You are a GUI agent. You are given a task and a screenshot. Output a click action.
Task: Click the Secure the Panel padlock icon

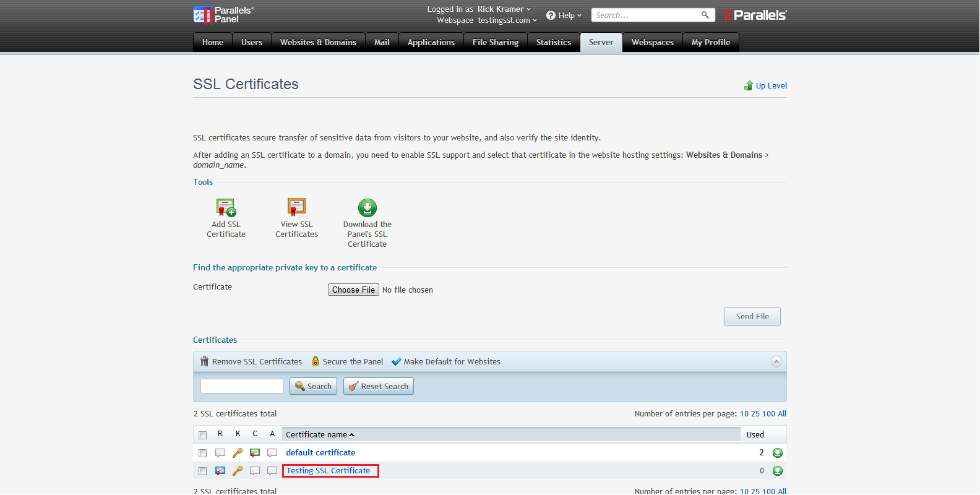pyautogui.click(x=316, y=361)
